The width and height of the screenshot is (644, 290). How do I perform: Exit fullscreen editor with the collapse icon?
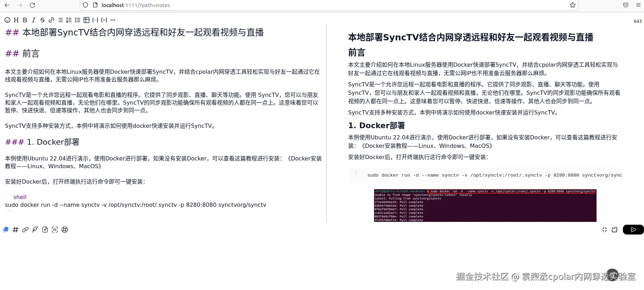[605, 230]
